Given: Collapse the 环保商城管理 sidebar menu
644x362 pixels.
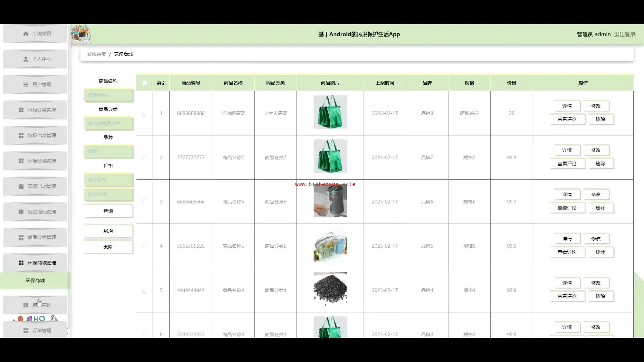Looking at the screenshot, I should tap(37, 263).
